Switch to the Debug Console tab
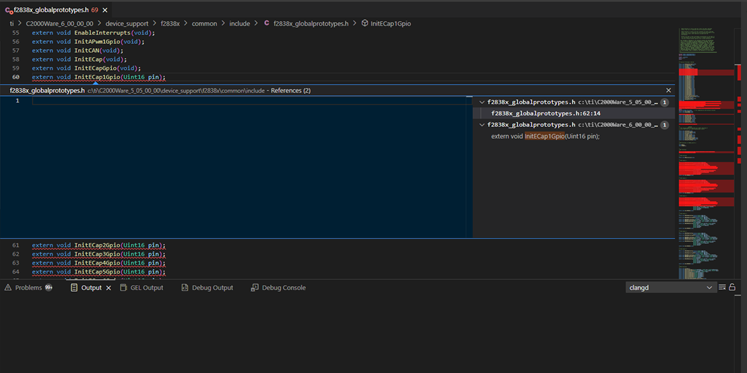 pyautogui.click(x=278, y=288)
